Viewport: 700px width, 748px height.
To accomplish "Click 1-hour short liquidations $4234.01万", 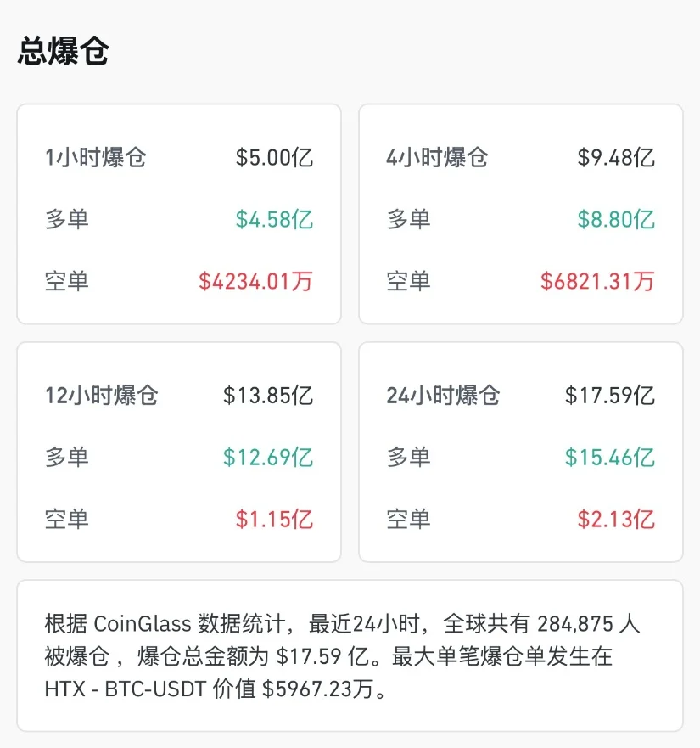I will click(x=255, y=281).
